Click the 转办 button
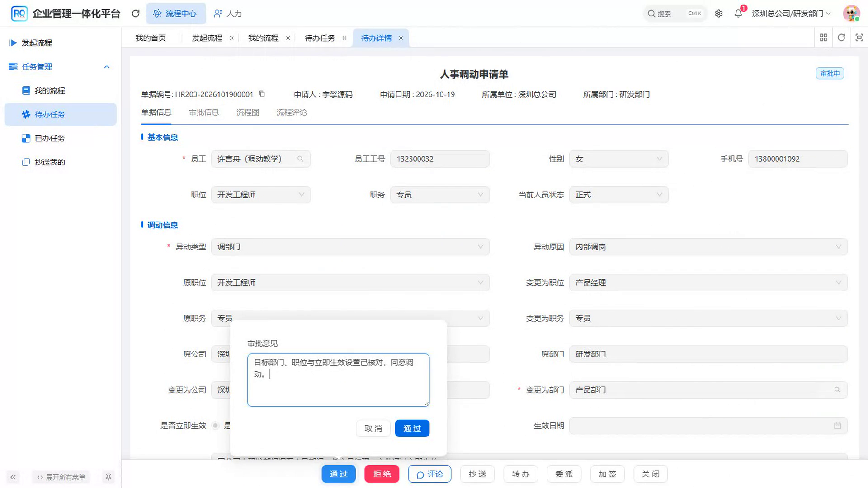The height and width of the screenshot is (488, 868). 520,474
